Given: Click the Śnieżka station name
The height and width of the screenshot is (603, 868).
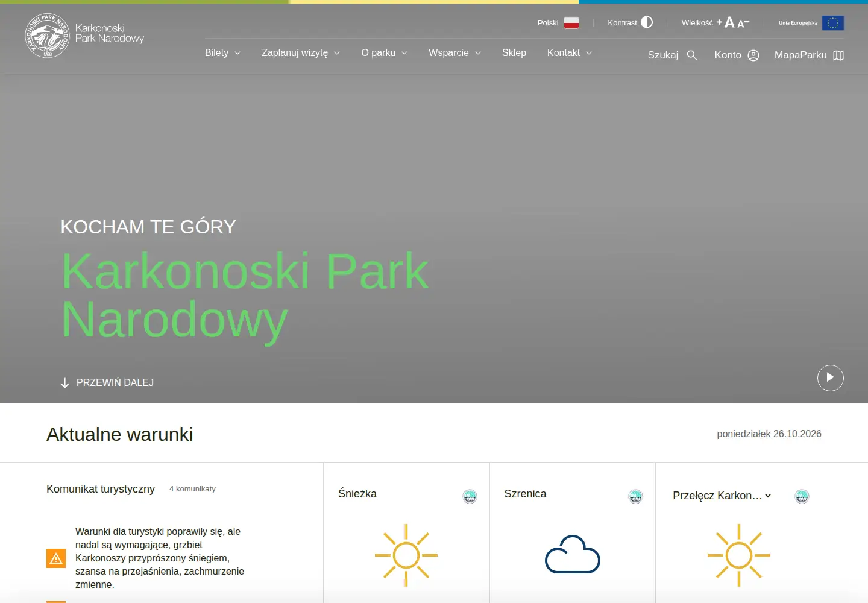Looking at the screenshot, I should [357, 494].
